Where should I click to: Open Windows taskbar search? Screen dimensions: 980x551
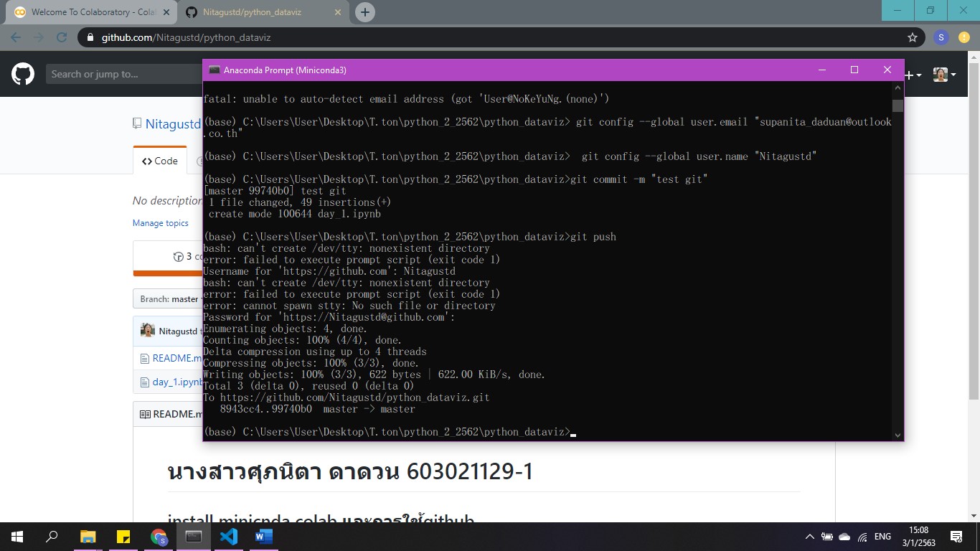click(x=52, y=536)
